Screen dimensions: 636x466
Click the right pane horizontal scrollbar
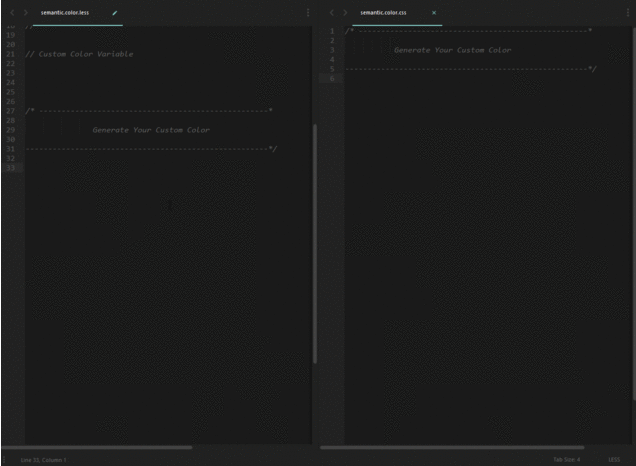[452, 447]
